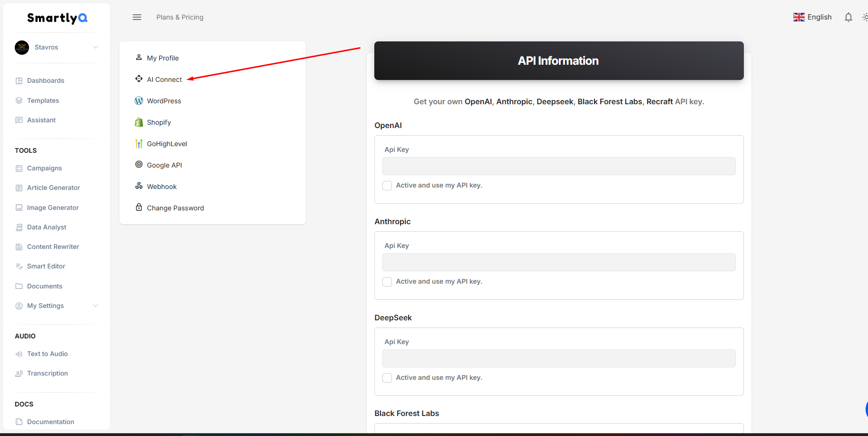Open the notifications bell
This screenshot has width=868, height=436.
[848, 17]
